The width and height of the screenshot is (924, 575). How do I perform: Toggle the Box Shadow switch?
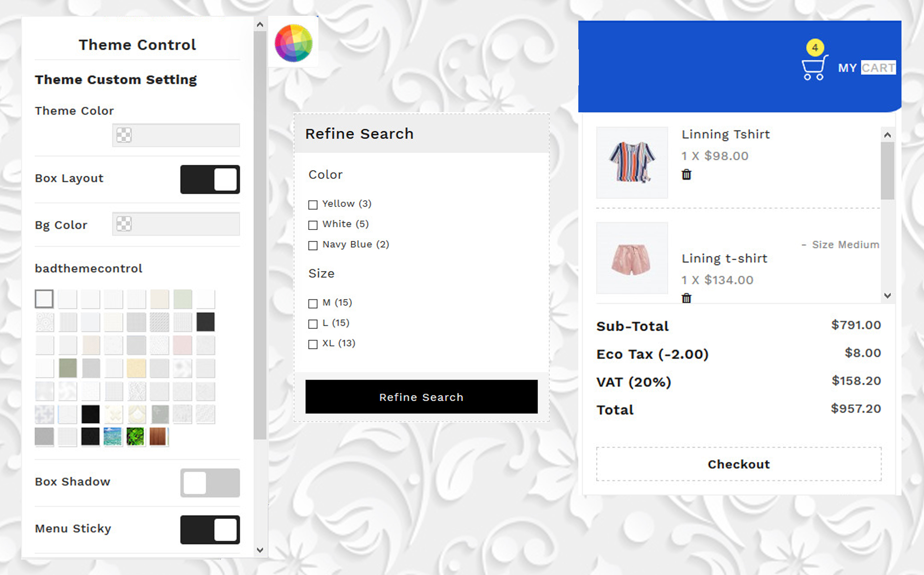coord(210,483)
